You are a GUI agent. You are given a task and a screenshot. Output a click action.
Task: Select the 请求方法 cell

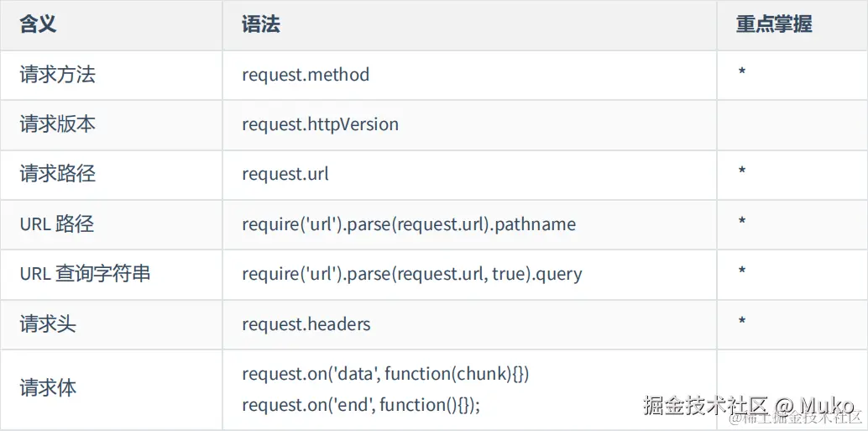[58, 75]
